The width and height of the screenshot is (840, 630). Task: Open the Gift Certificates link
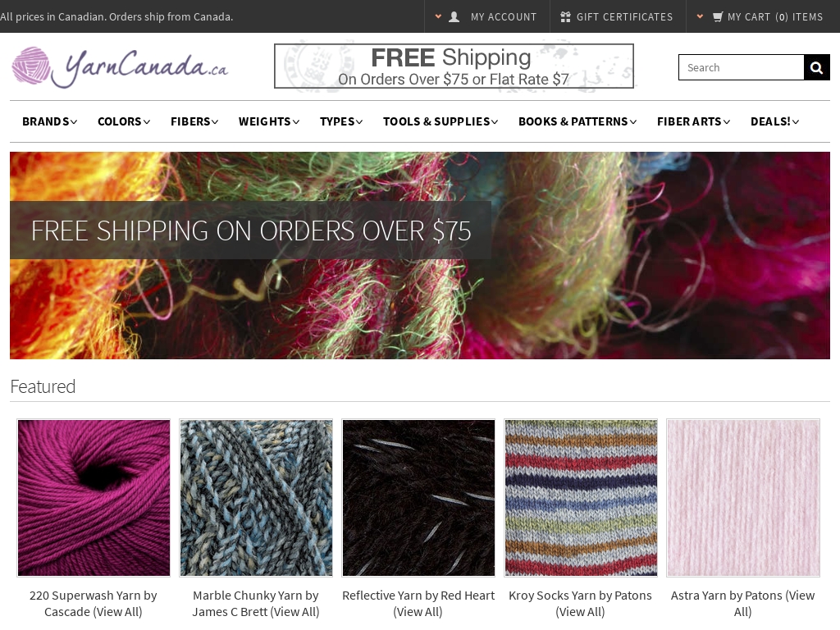[x=624, y=17]
